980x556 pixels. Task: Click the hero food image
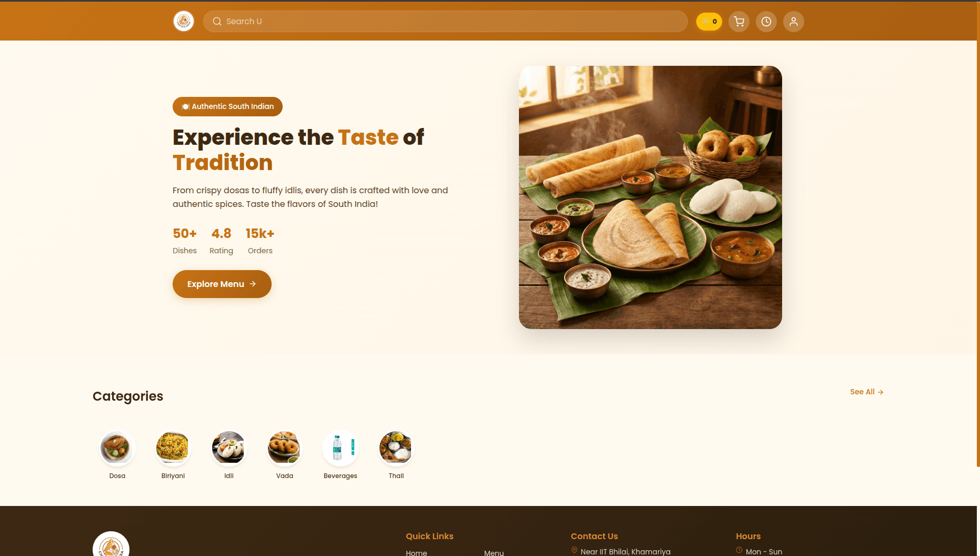tap(651, 197)
